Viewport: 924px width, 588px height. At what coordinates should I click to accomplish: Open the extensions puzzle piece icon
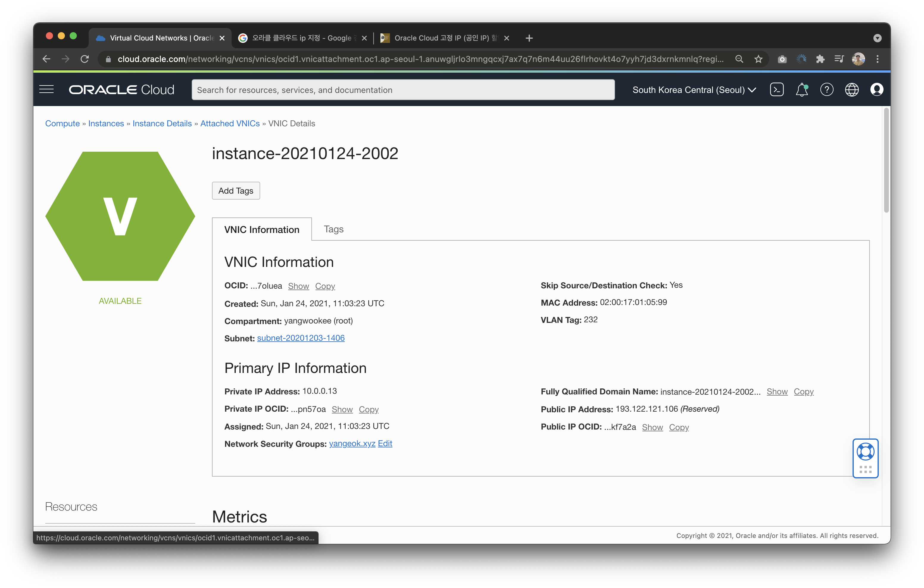820,59
